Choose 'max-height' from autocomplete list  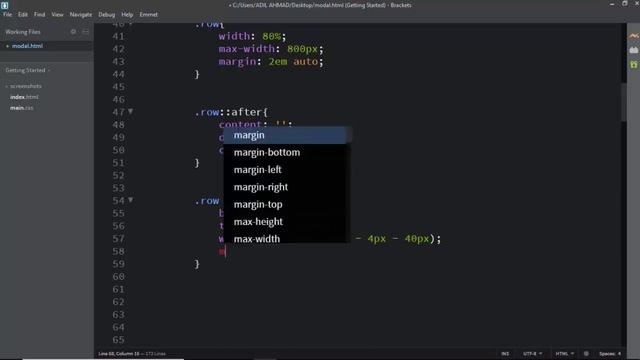[285, 222]
